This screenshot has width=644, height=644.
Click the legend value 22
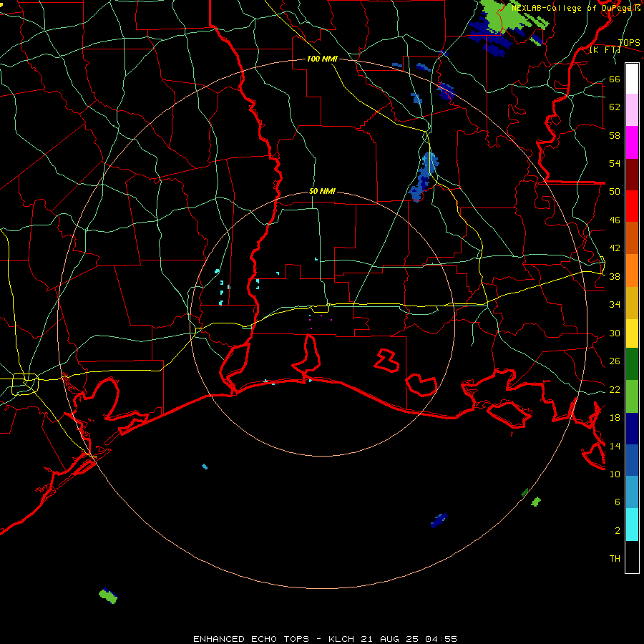click(x=615, y=389)
